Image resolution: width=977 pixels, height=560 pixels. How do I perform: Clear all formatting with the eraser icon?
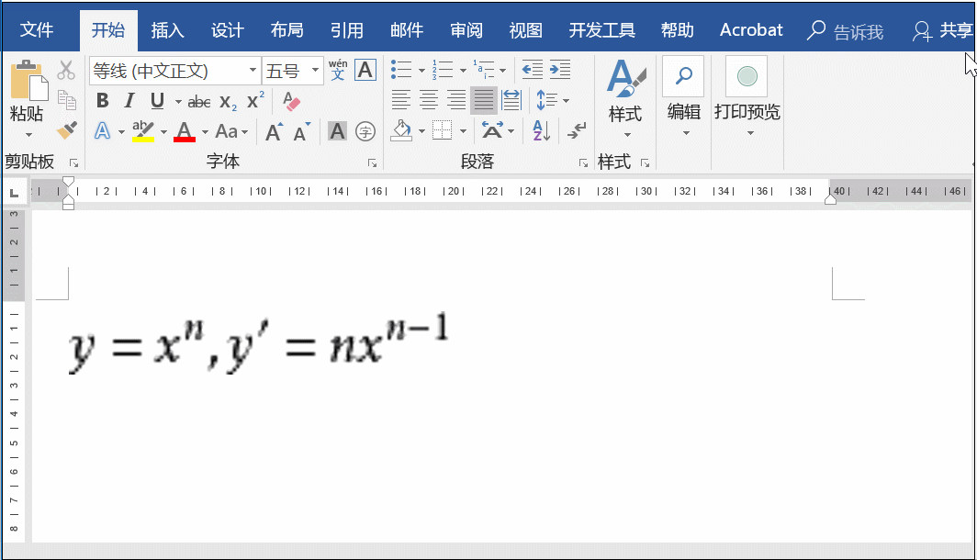[291, 103]
